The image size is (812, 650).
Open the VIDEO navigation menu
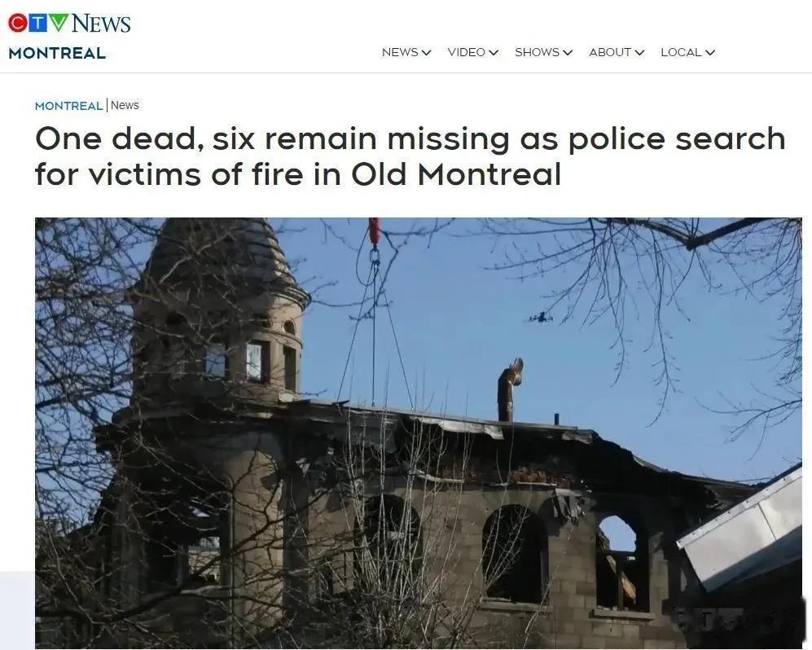466,52
